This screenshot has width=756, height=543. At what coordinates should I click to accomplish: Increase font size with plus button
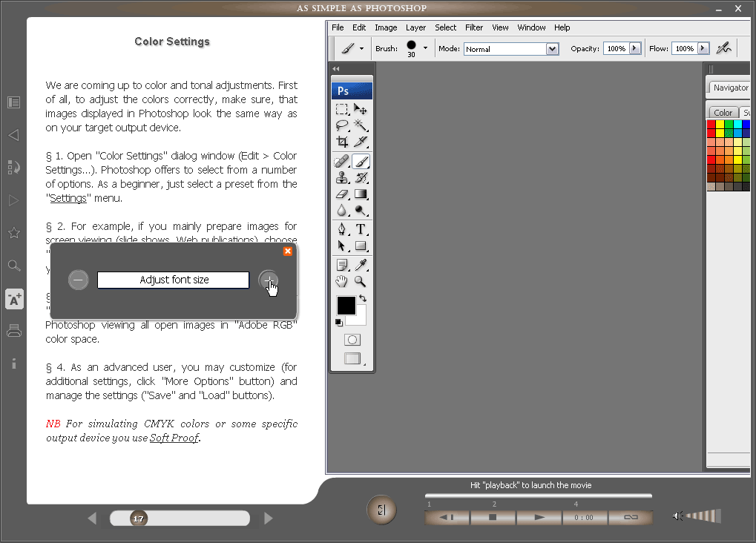pyautogui.click(x=269, y=280)
